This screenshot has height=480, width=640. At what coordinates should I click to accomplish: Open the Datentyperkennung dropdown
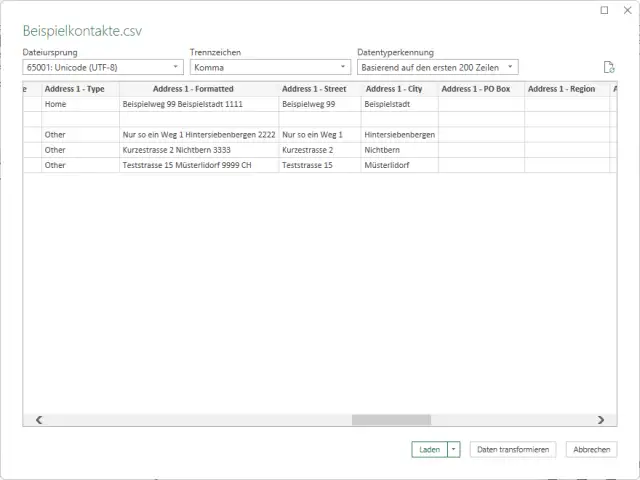[x=437, y=67]
